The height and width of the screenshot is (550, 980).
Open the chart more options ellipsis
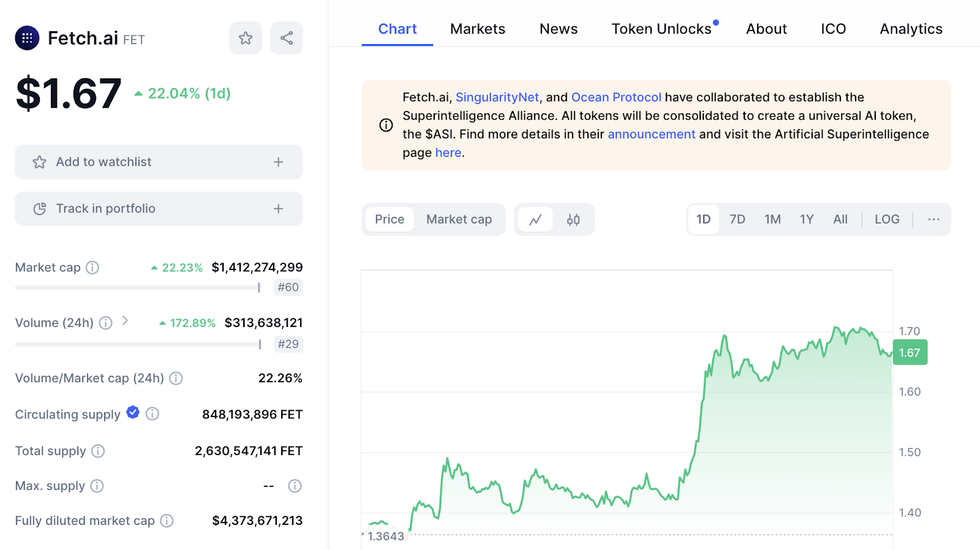pos(933,219)
